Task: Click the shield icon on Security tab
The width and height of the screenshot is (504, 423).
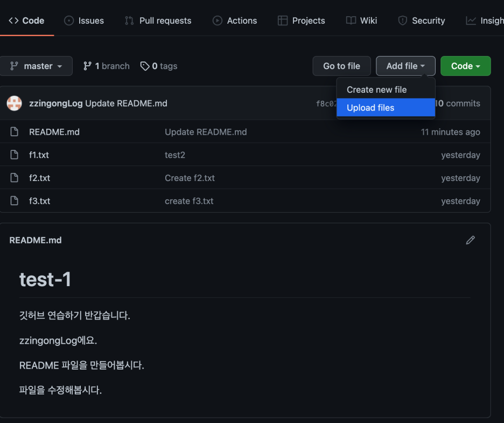Action: pyautogui.click(x=402, y=20)
